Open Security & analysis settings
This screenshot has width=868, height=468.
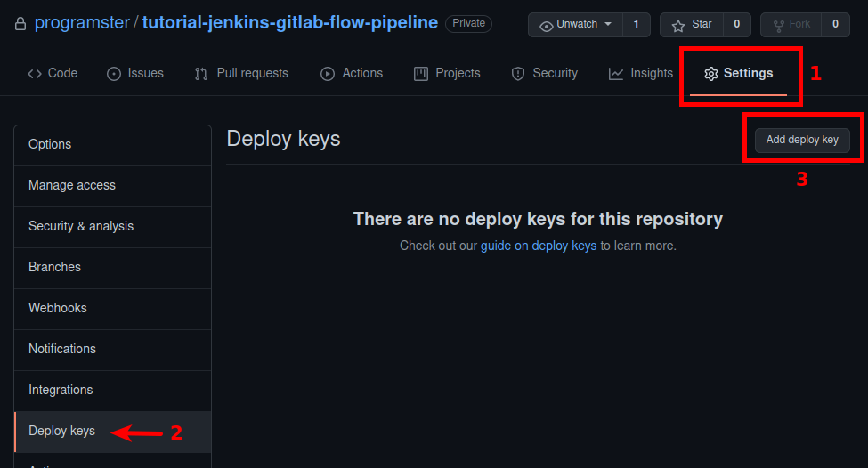[x=112, y=227]
